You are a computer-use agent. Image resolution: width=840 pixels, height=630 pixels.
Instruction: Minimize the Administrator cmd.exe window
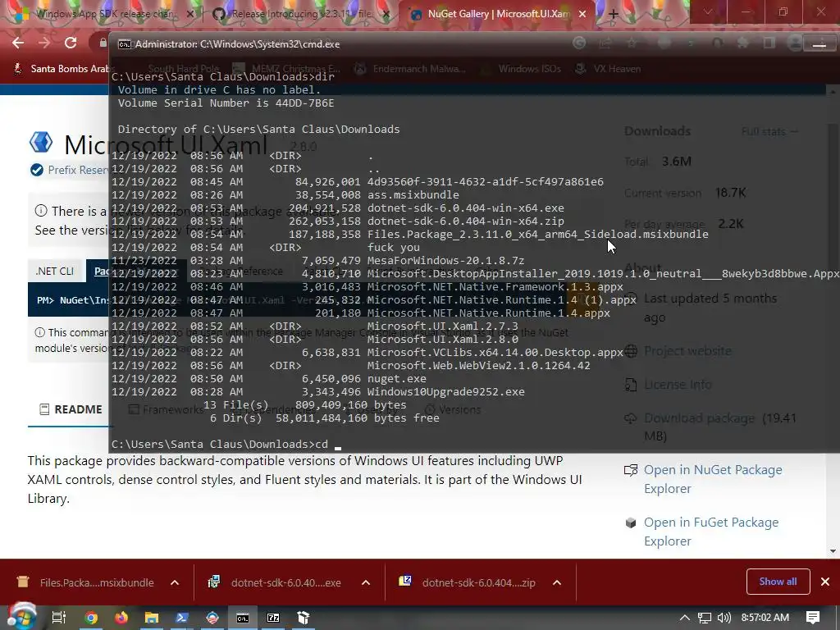coord(819,44)
